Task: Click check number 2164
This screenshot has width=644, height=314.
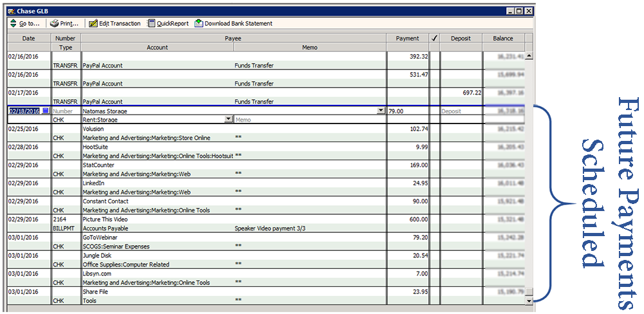Action: tap(59, 219)
